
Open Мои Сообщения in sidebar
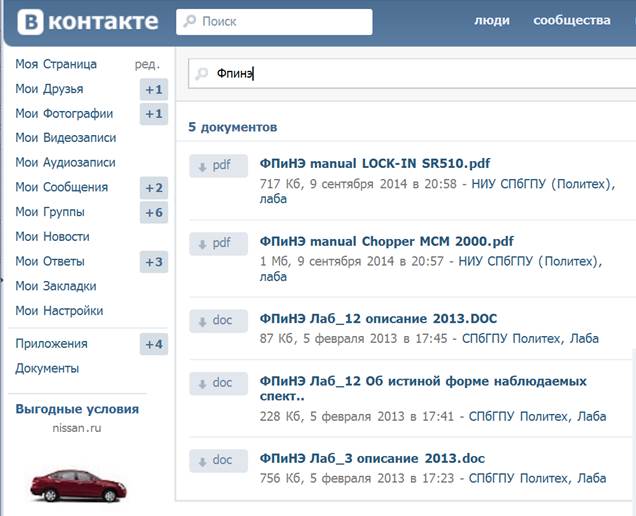pyautogui.click(x=62, y=187)
